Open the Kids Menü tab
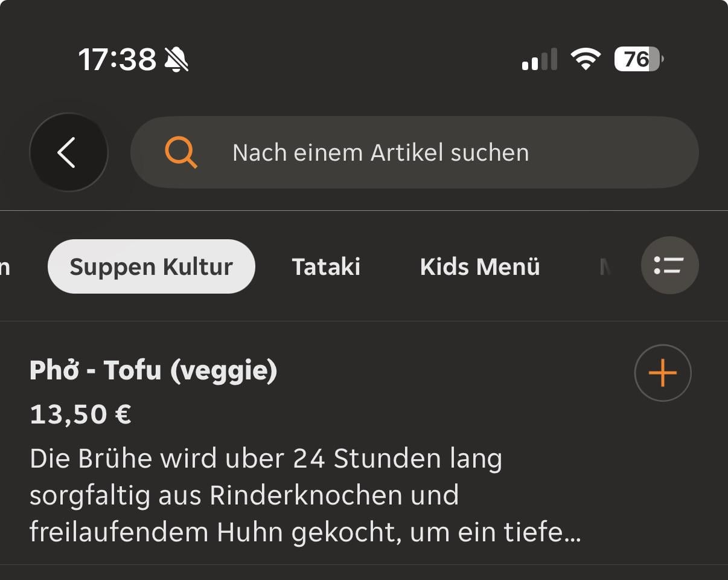 pyautogui.click(x=480, y=266)
